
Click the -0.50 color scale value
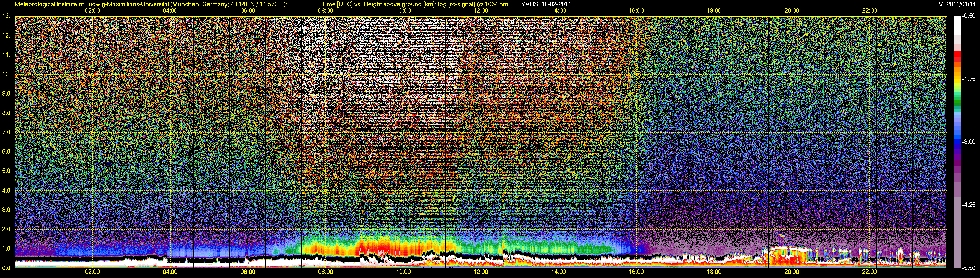(x=969, y=16)
